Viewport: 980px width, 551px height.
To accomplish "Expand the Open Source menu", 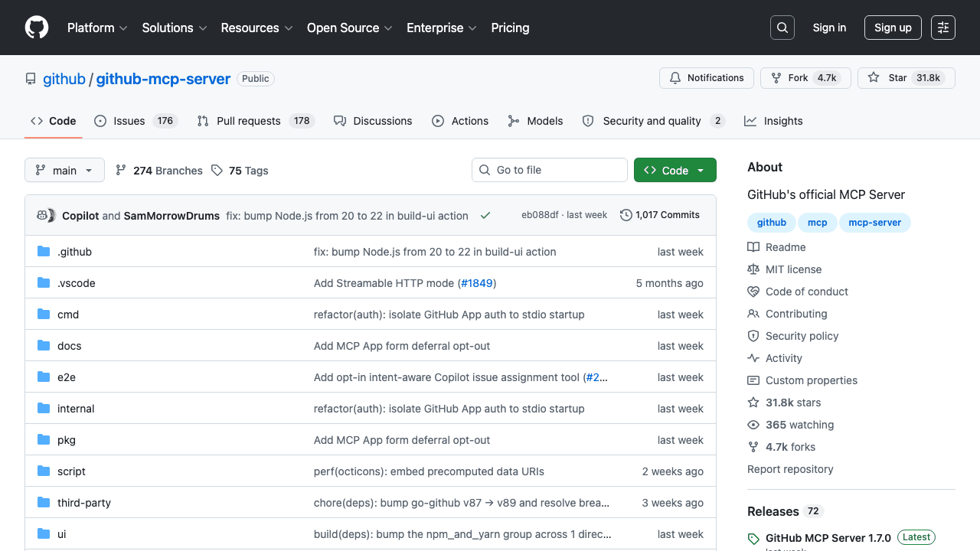I will click(350, 28).
